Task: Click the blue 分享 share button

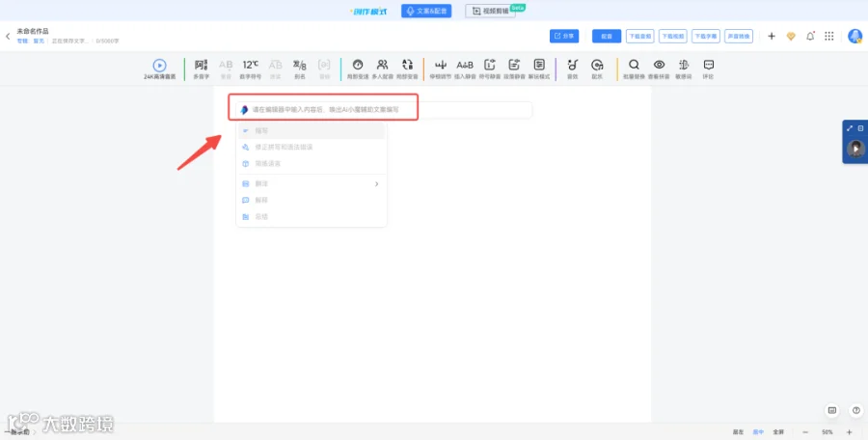Action: (x=564, y=36)
